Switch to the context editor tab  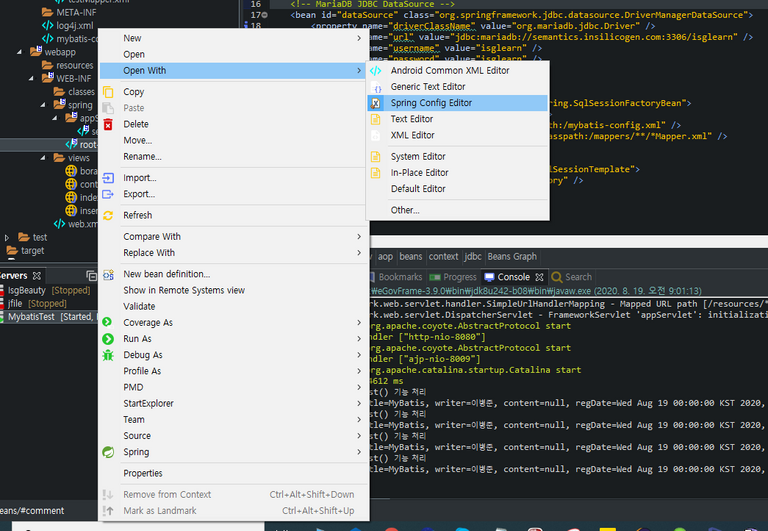tap(443, 256)
